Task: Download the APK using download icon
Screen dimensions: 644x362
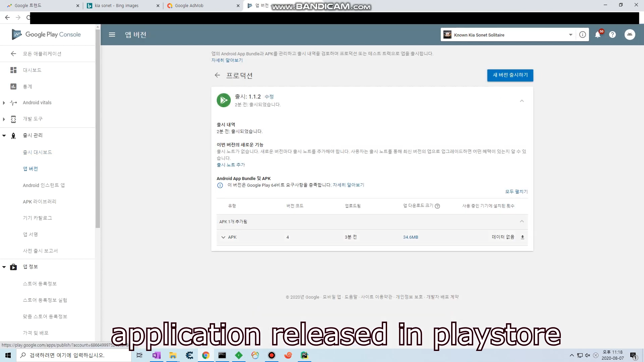Action: (522, 237)
